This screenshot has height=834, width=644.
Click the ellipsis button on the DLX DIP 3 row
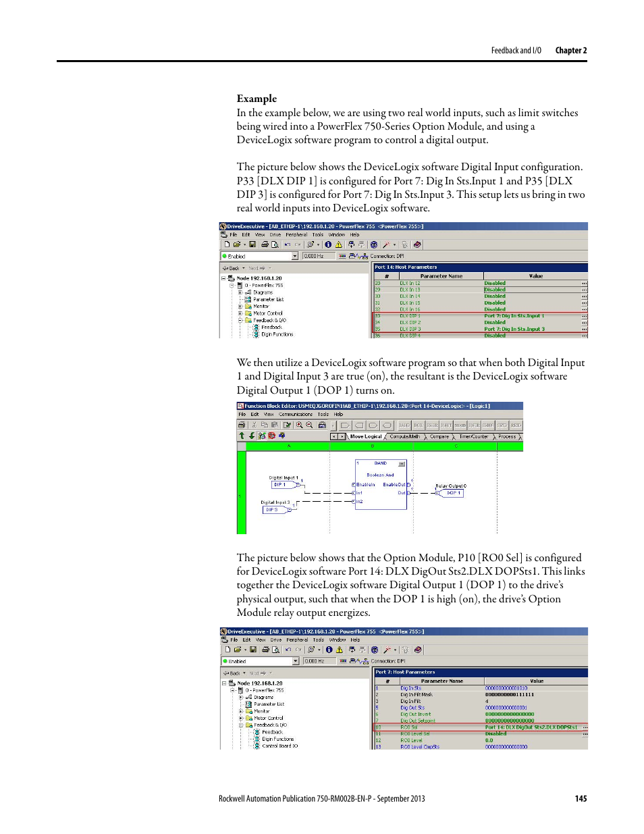pyautogui.click(x=585, y=329)
